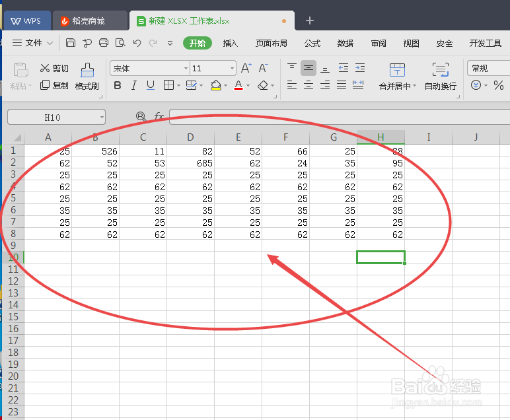Open the font size 11 dropdown

click(232, 68)
